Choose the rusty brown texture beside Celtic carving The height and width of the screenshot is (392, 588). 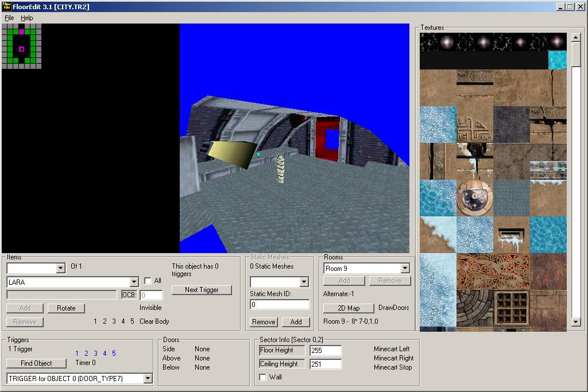(548, 271)
